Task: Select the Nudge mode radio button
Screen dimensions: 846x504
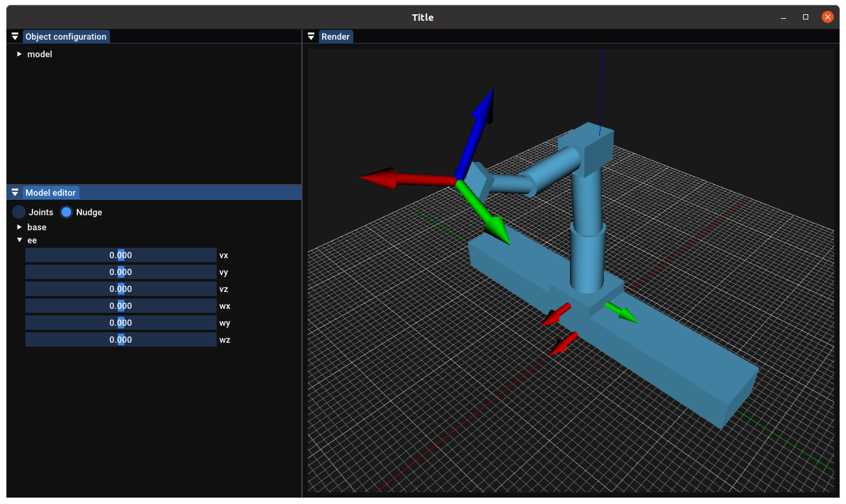Action: coord(66,211)
